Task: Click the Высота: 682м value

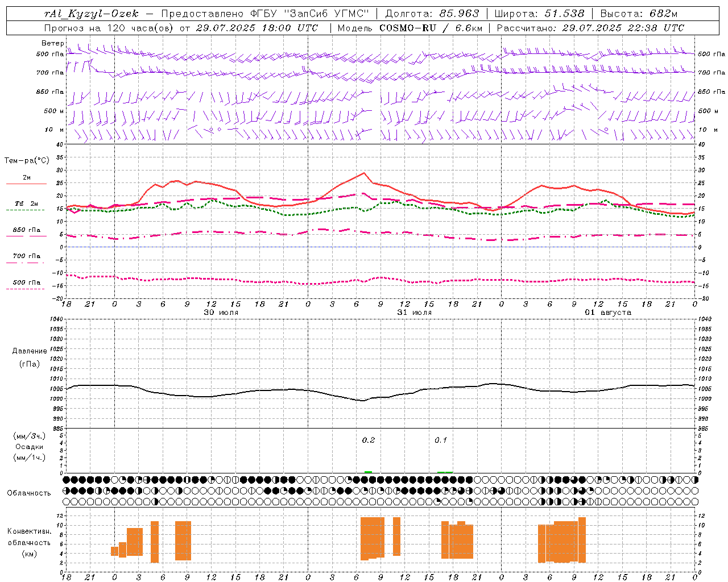Action: [639, 14]
